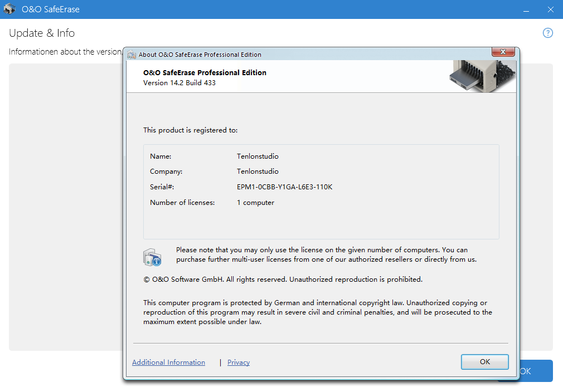Click the 'Informationen about the version' subtitle
The image size is (563, 392).
coord(65,52)
